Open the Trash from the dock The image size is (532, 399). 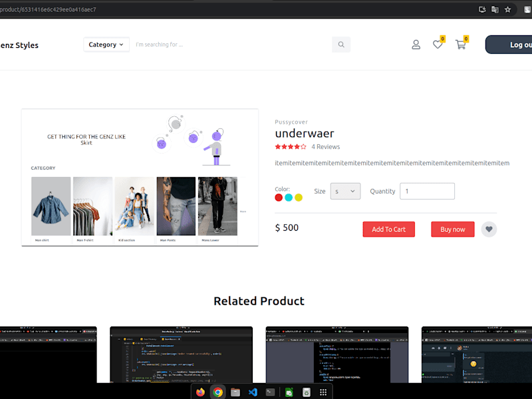coord(307,392)
